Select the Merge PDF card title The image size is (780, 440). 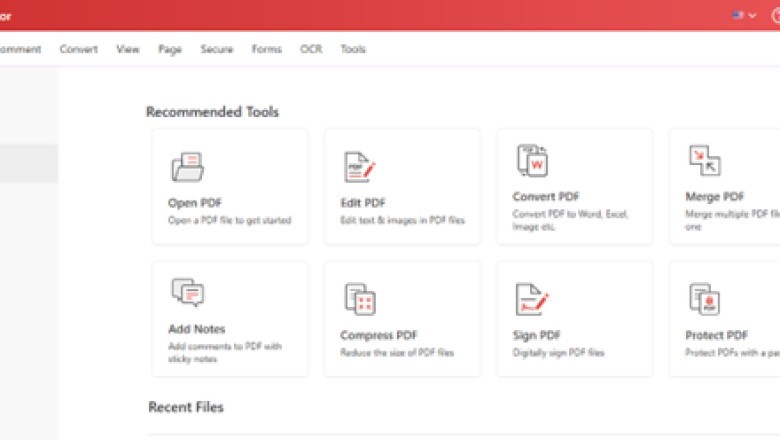click(714, 196)
